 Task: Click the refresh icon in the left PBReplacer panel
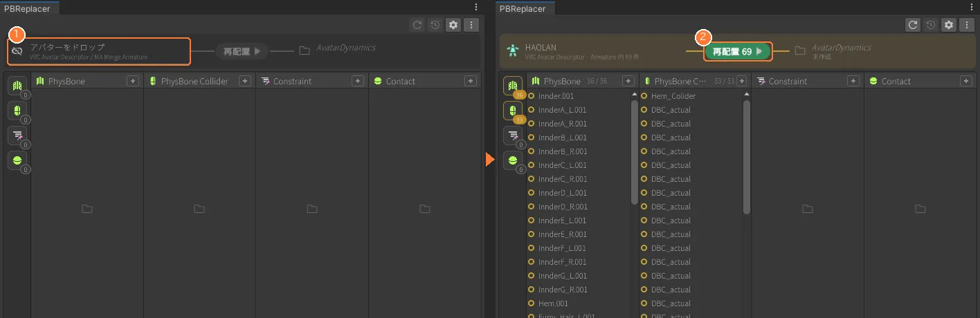click(x=417, y=25)
